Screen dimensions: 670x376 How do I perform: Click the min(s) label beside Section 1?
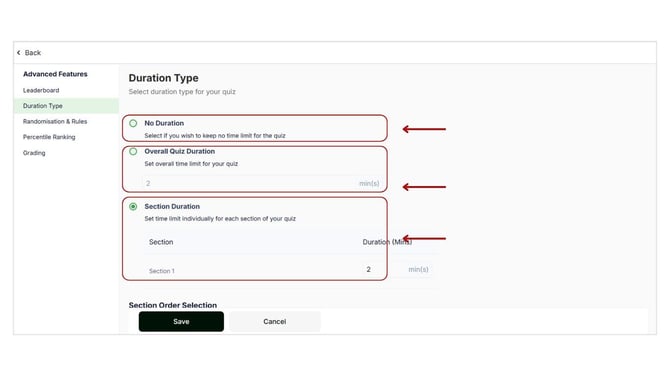tap(418, 269)
